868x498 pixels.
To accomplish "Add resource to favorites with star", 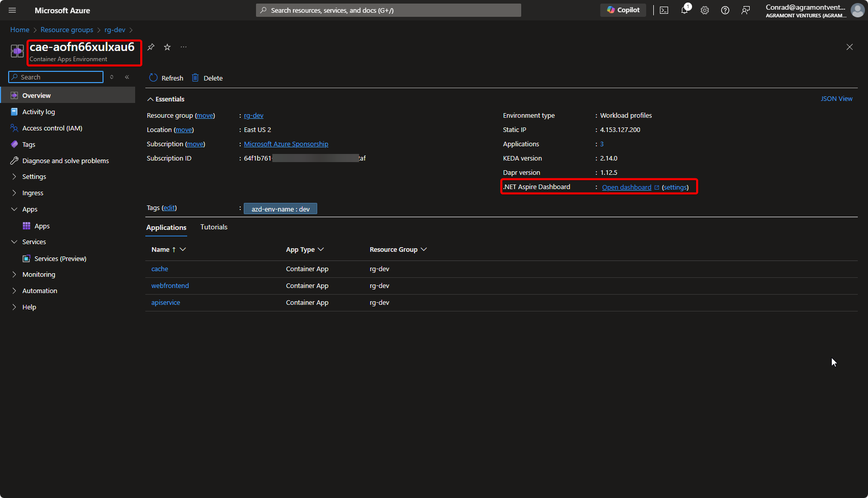I will (167, 47).
